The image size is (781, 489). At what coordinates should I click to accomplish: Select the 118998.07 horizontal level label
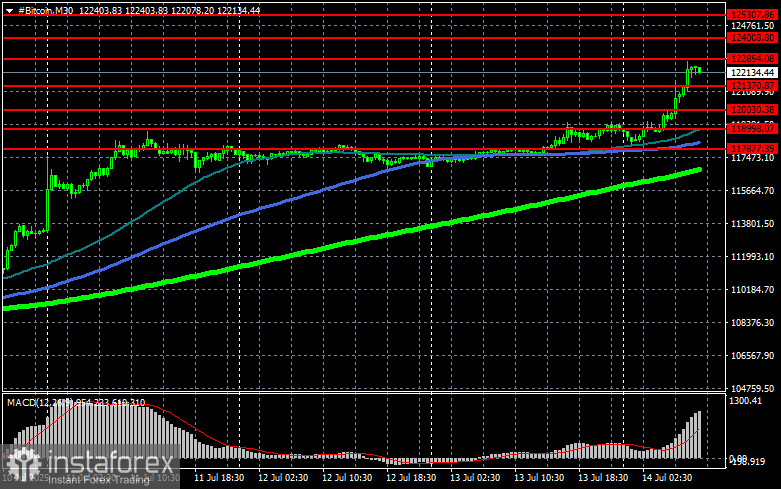coord(752,129)
